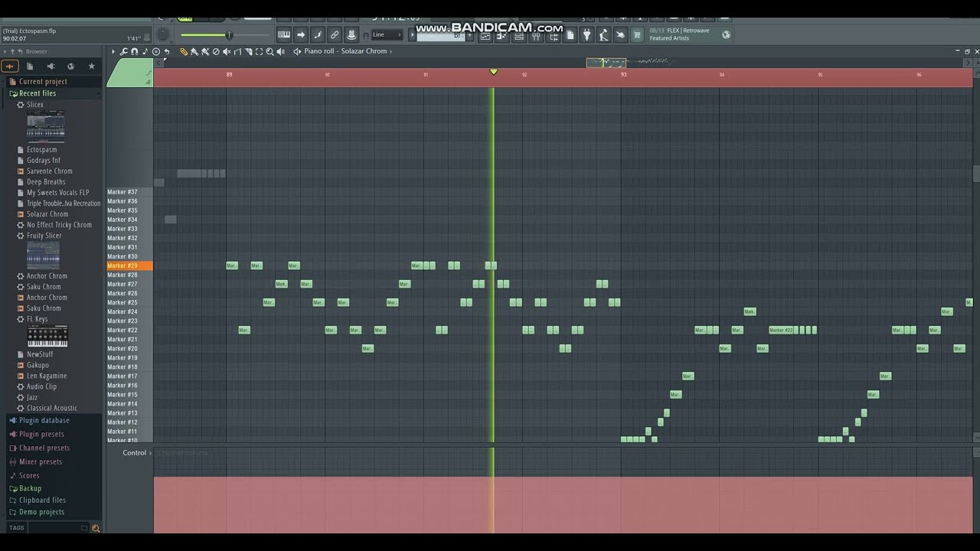The height and width of the screenshot is (551, 980).
Task: Expand the Plugin database folder
Action: pyautogui.click(x=44, y=421)
